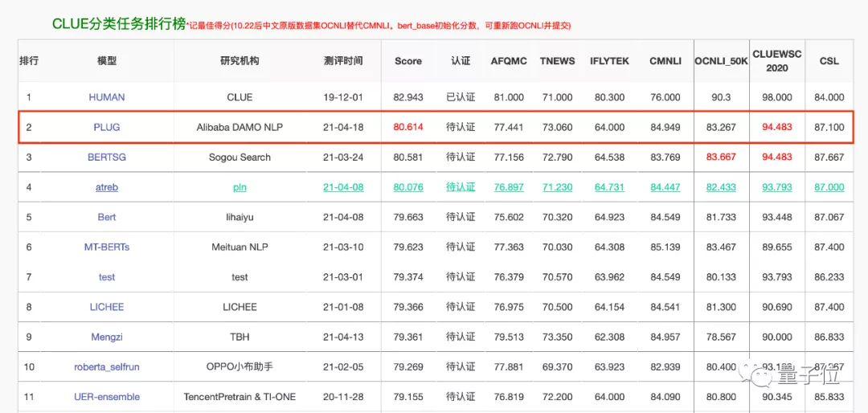Click the CLUEWSC 2020 column header
This screenshot has width=868, height=413.
(x=777, y=61)
